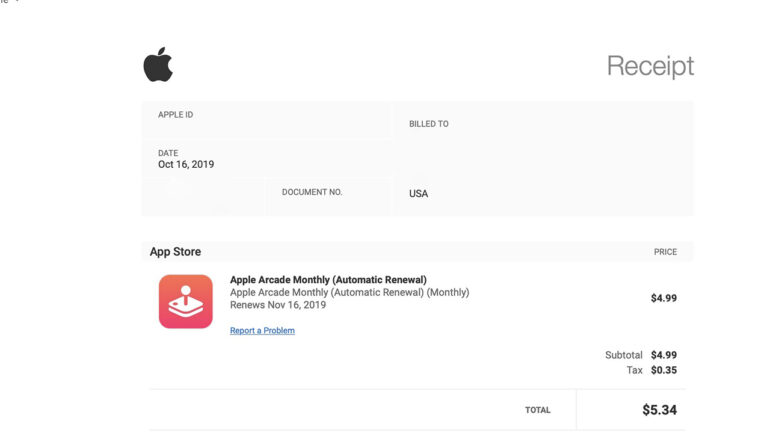This screenshot has height=433, width=770.
Task: Click the PRICE column header
Action: pyautogui.click(x=665, y=252)
